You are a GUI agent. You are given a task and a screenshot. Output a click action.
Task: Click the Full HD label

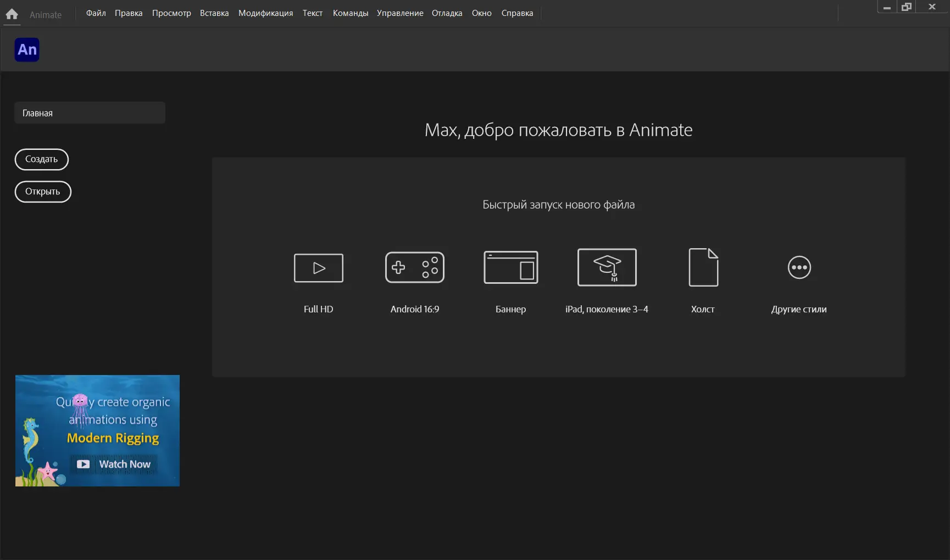(x=319, y=309)
